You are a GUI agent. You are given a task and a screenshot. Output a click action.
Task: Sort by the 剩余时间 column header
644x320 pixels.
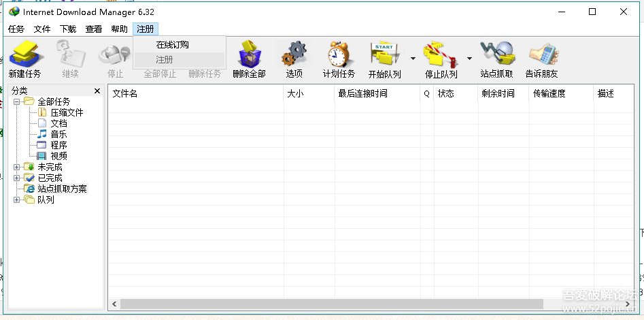(504, 94)
